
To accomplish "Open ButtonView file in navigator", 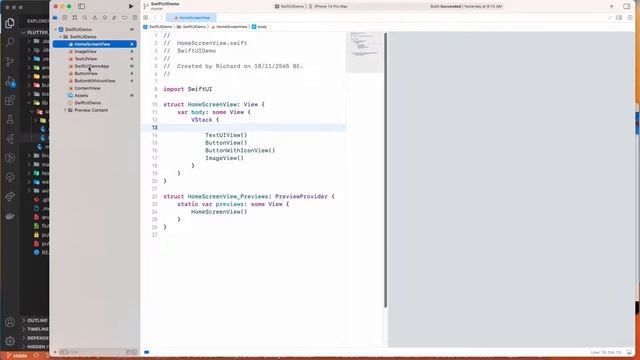I will coord(86,73).
